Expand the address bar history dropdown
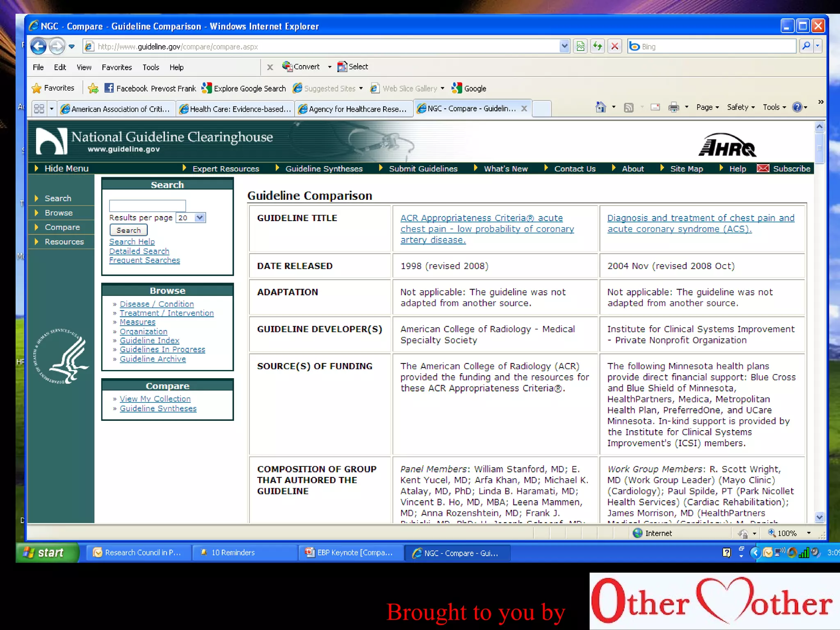 [564, 46]
